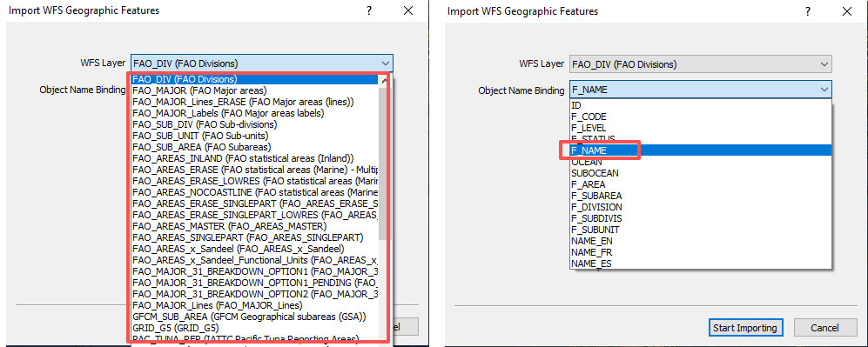Image resolution: width=868 pixels, height=347 pixels.
Task: Select FAO_AREAS_SINGLEPART layer option
Action: (x=255, y=237)
